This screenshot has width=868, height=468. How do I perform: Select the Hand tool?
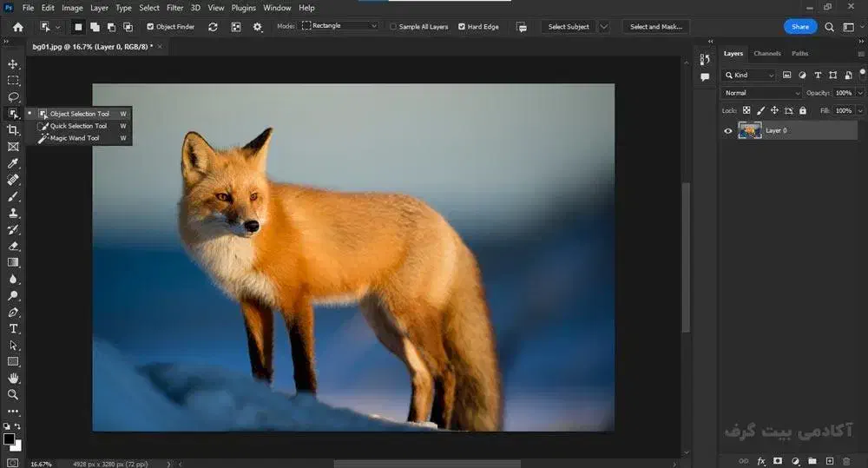coord(13,379)
